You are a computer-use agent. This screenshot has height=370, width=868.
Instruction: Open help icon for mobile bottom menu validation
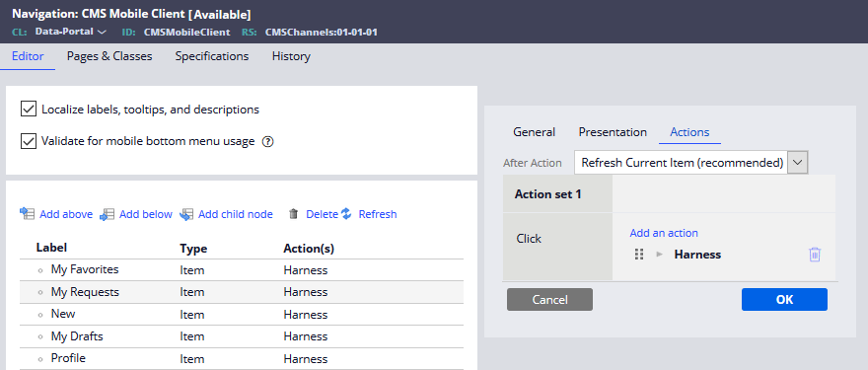click(268, 142)
